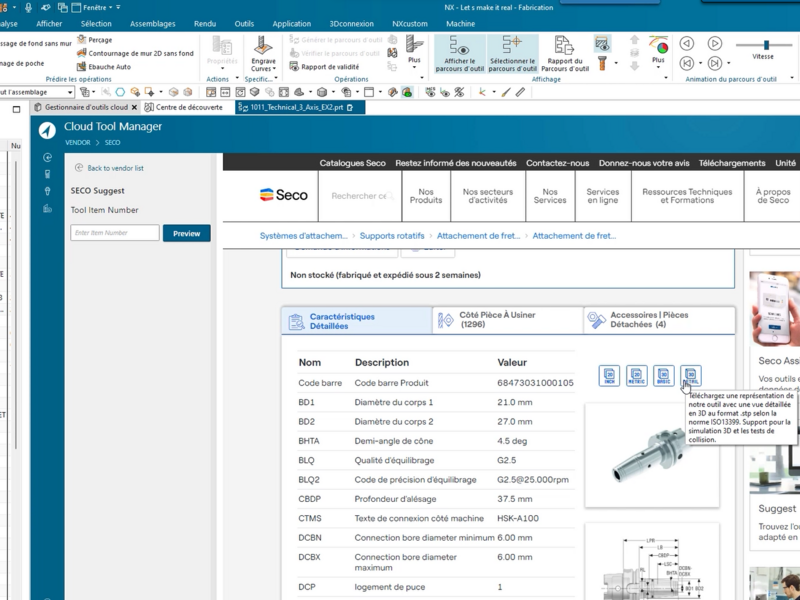Open the Assemblages menu
Image resolution: width=800 pixels, height=600 pixels.
pos(153,23)
